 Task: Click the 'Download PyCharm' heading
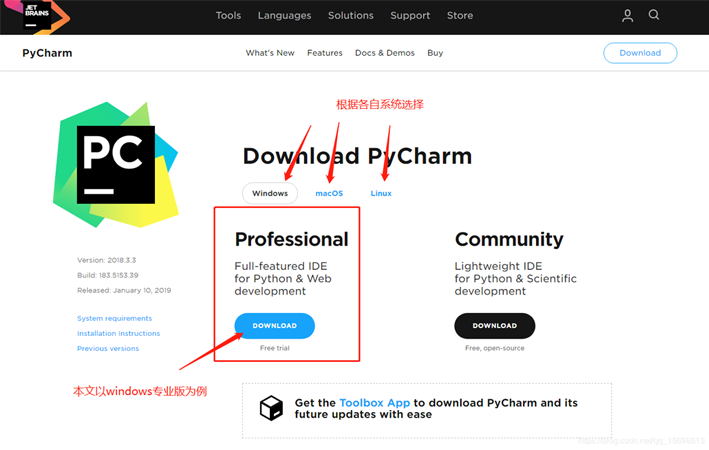click(x=357, y=156)
